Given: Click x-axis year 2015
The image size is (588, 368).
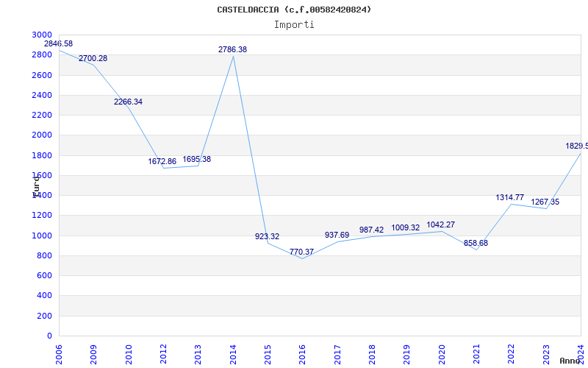Looking at the screenshot, I should 268,355.
